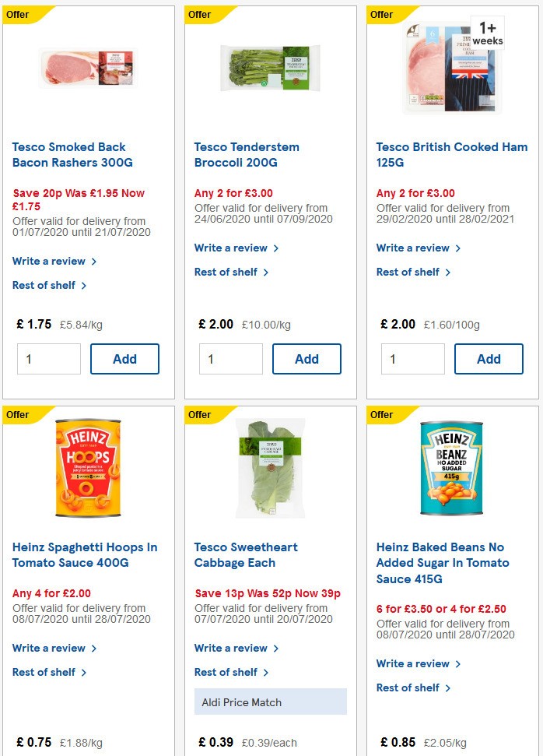This screenshot has height=756, width=543.
Task: Click the 1+ weeks freshness badge
Action: pyautogui.click(x=488, y=32)
